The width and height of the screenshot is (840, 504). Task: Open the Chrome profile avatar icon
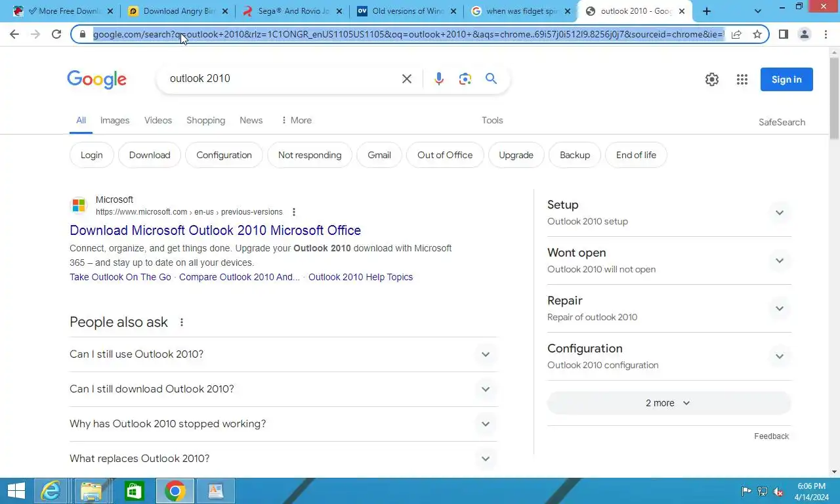click(x=804, y=34)
